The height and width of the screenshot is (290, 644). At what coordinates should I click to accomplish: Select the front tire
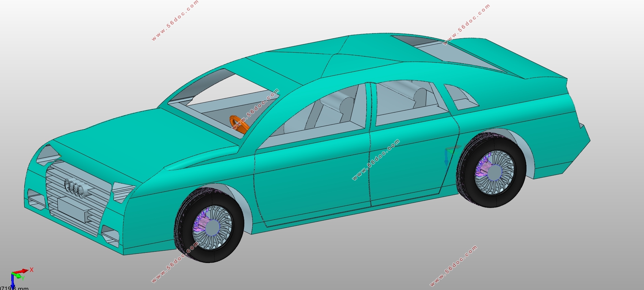pos(209,225)
